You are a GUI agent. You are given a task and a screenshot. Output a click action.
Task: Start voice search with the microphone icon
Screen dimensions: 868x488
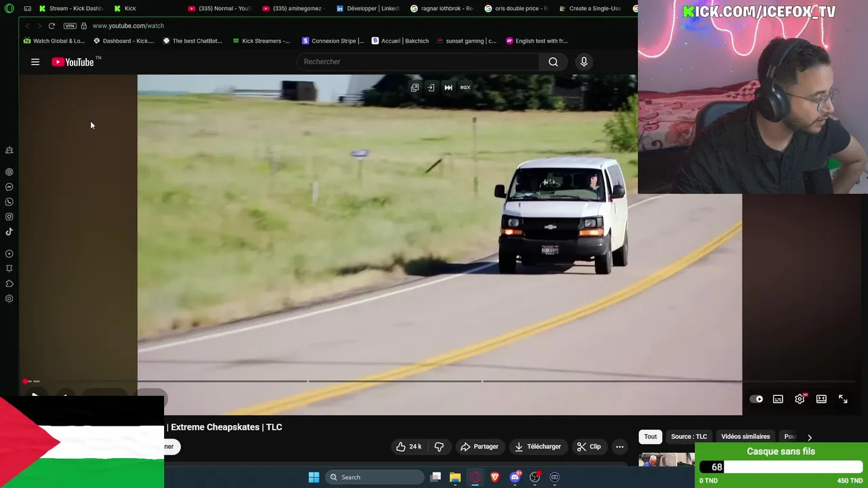(x=584, y=62)
